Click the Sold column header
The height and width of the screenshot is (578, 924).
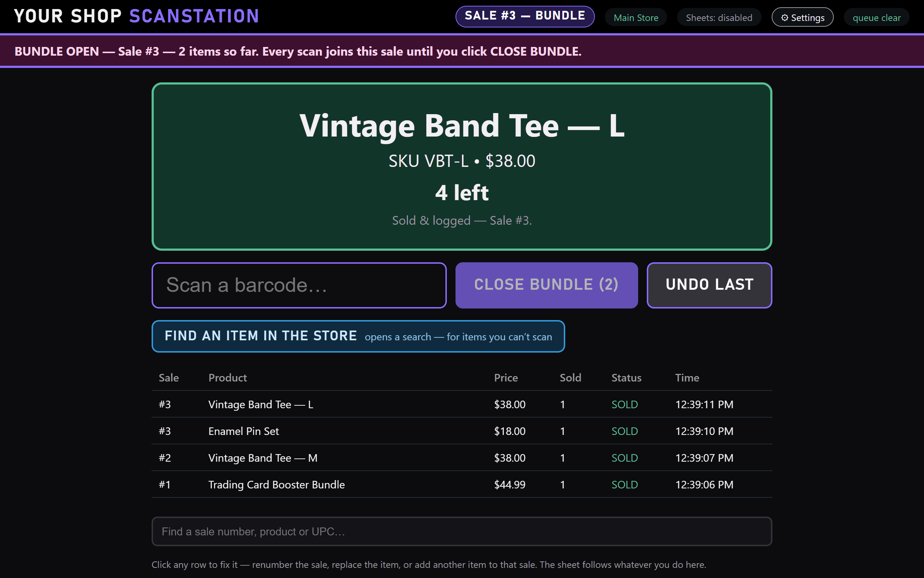tap(570, 378)
